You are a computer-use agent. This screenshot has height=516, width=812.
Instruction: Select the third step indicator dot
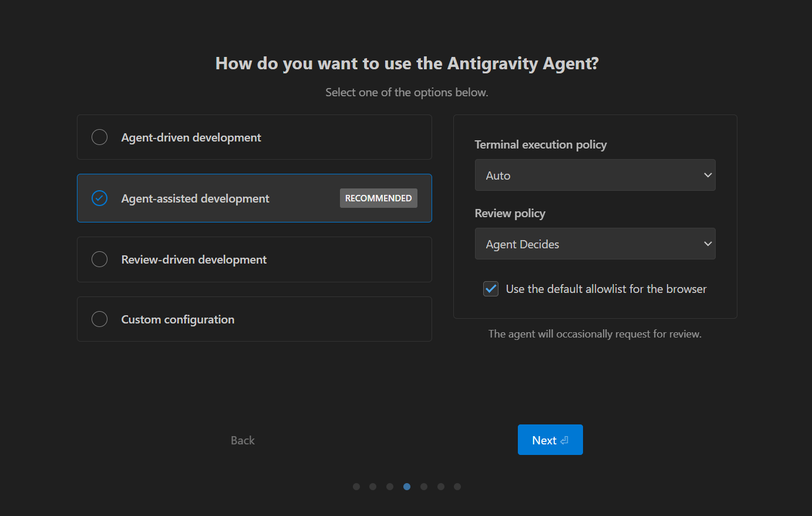point(390,487)
